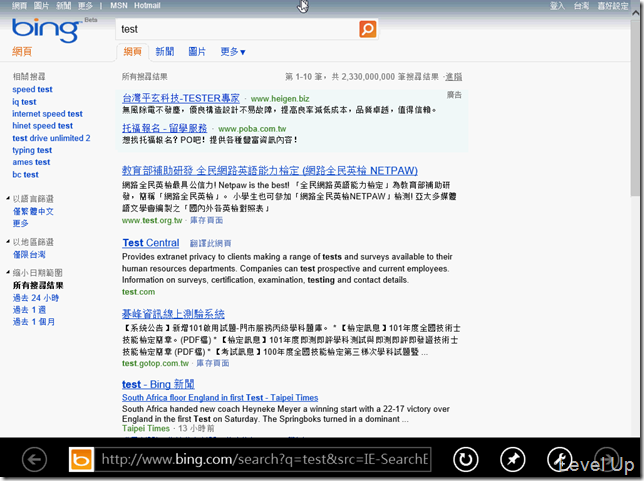Go back with the browser back arrow
This screenshot has height=481, width=644.
34,459
